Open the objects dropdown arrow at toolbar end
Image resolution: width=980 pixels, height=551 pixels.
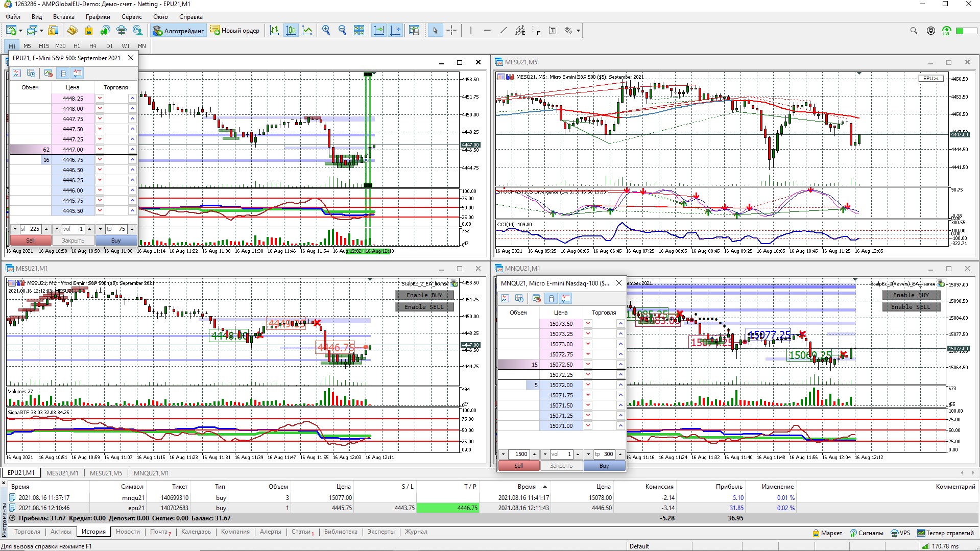point(578,31)
